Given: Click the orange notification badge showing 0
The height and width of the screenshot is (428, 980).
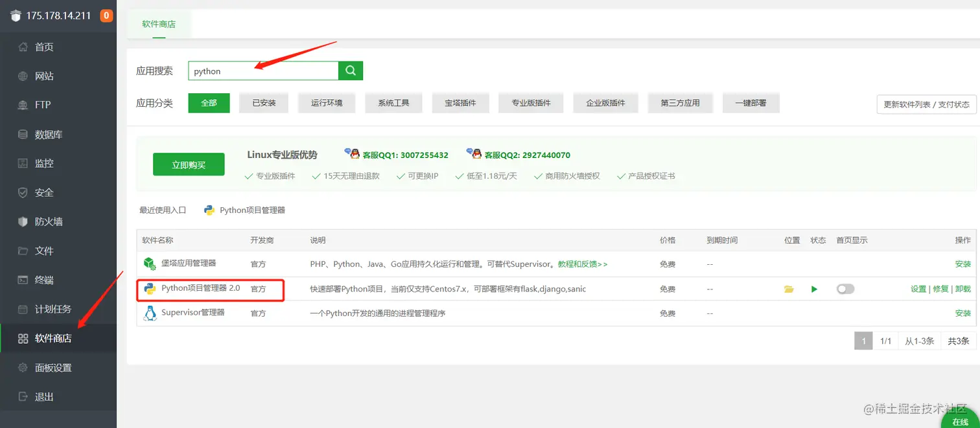Looking at the screenshot, I should pyautogui.click(x=106, y=16).
